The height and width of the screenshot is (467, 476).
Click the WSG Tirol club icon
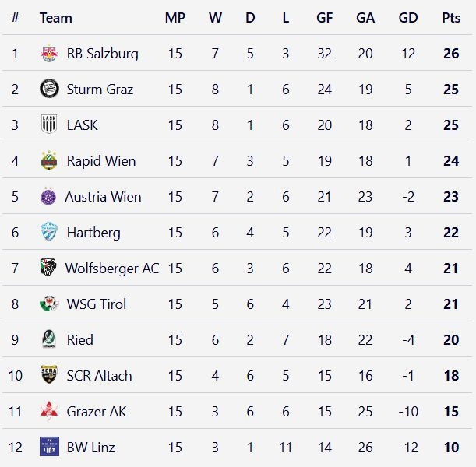point(49,304)
